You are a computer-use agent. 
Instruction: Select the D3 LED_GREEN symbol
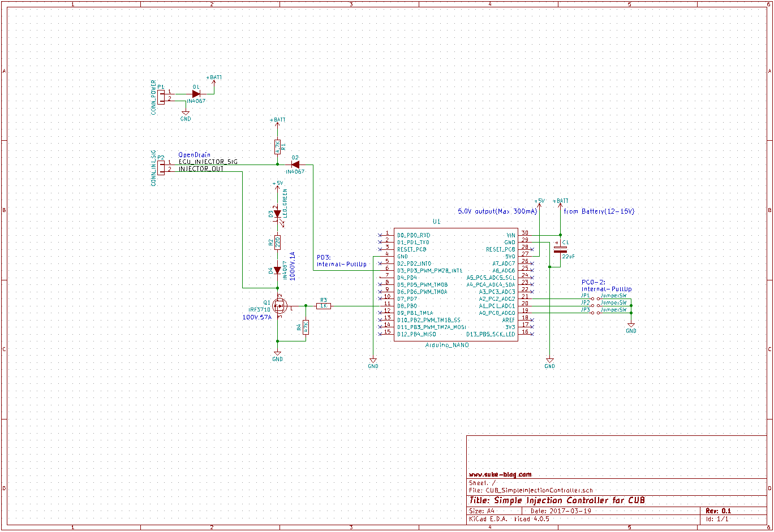[x=277, y=214]
